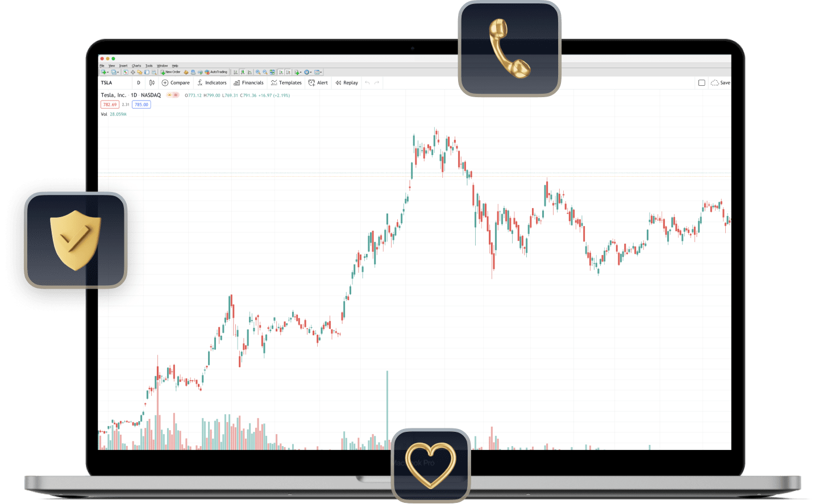Open the Tools menu

(149, 66)
